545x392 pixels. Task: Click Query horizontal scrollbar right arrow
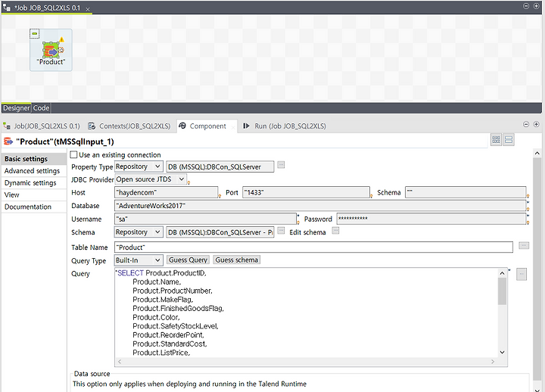point(493,362)
